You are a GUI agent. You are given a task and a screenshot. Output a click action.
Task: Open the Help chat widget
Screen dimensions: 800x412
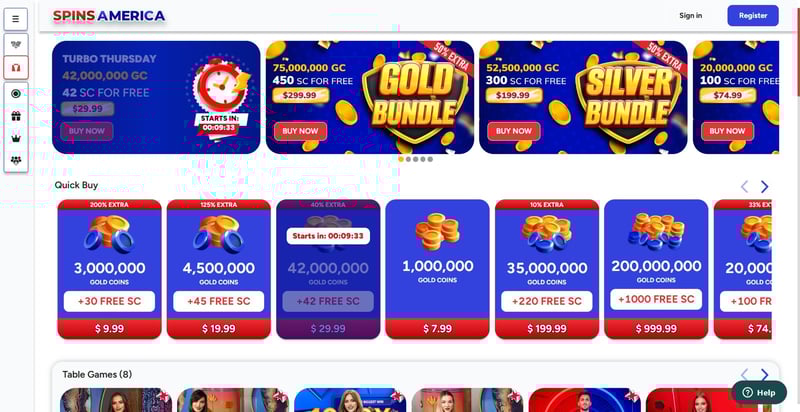click(x=759, y=393)
